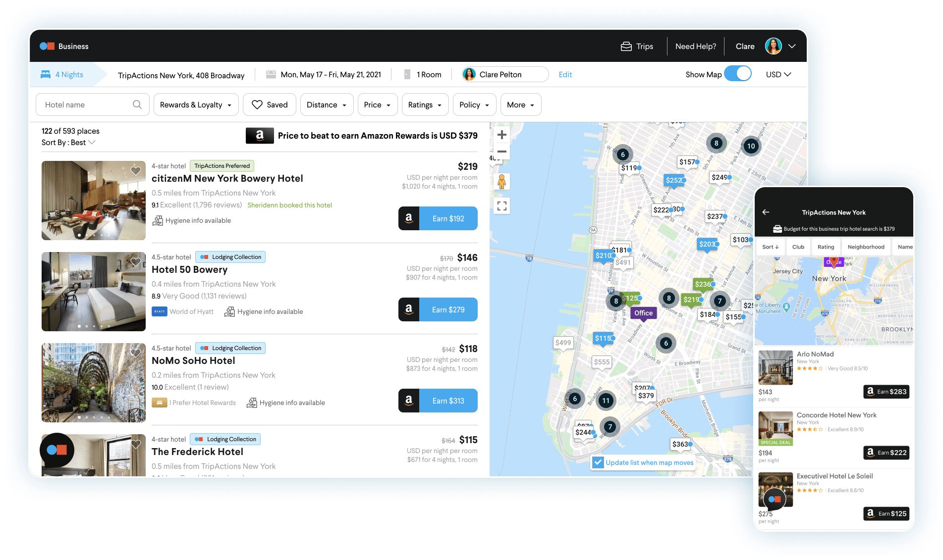Click the citizenM hotel photo thumbnail
The width and height of the screenshot is (943, 560).
[x=93, y=201]
